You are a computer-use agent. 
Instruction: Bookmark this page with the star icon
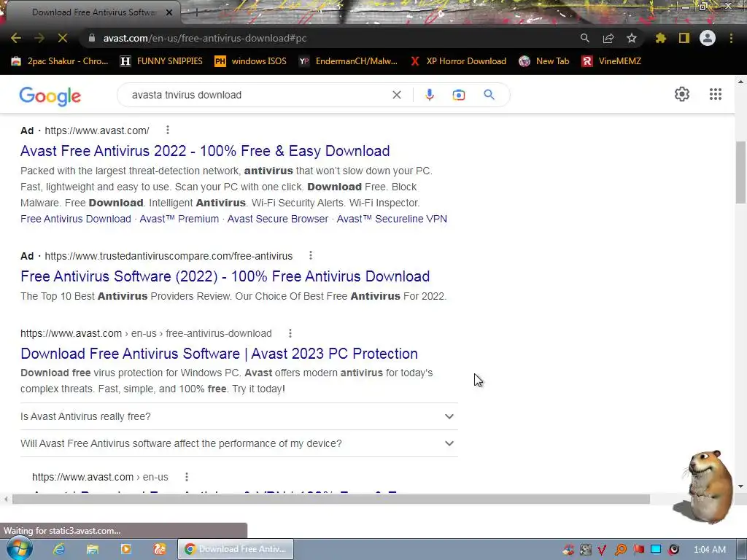tap(631, 38)
